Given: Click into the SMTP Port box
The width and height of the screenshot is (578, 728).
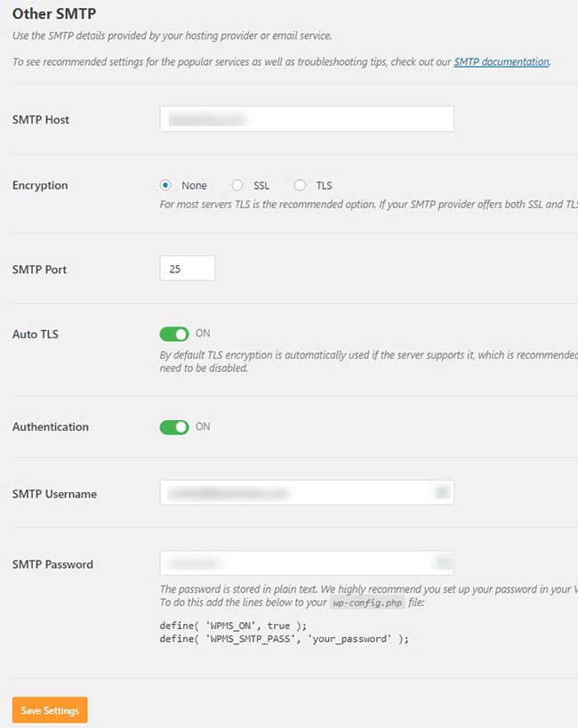Looking at the screenshot, I should pos(187,269).
